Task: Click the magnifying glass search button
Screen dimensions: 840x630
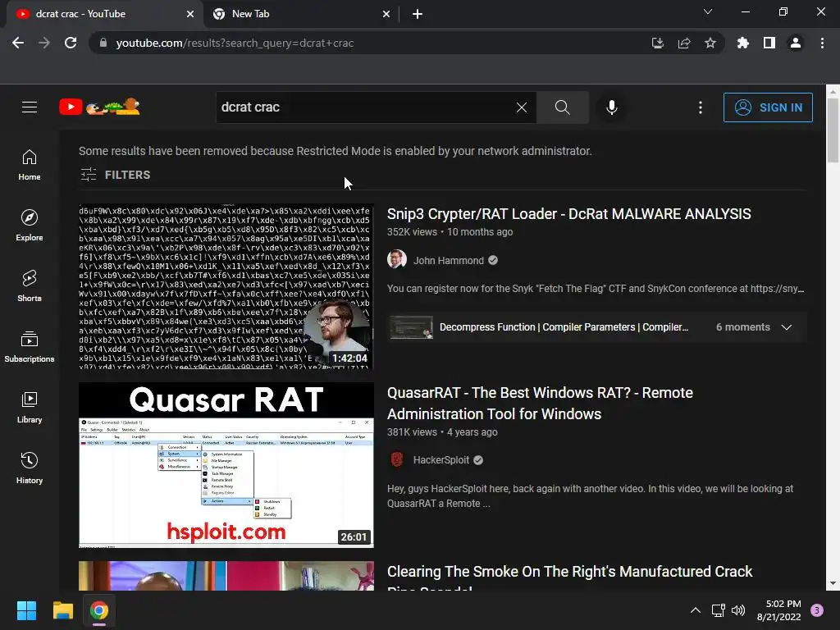Action: pyautogui.click(x=563, y=107)
